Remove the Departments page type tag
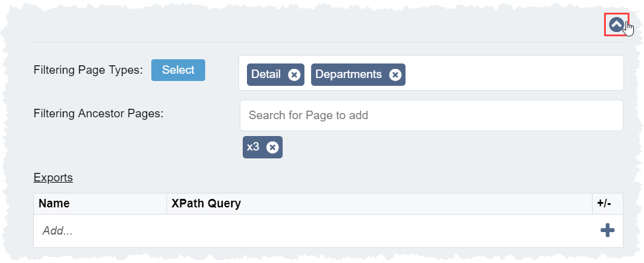The image size is (644, 263). (395, 74)
